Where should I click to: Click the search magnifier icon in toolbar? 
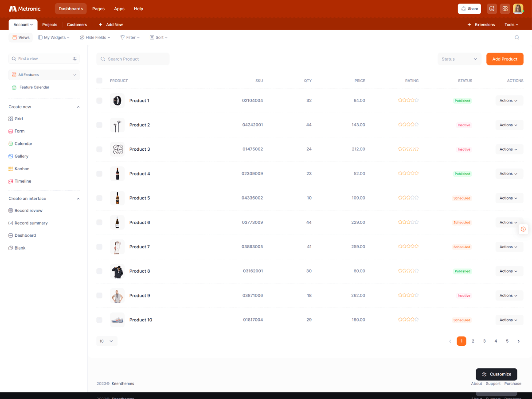516,38
